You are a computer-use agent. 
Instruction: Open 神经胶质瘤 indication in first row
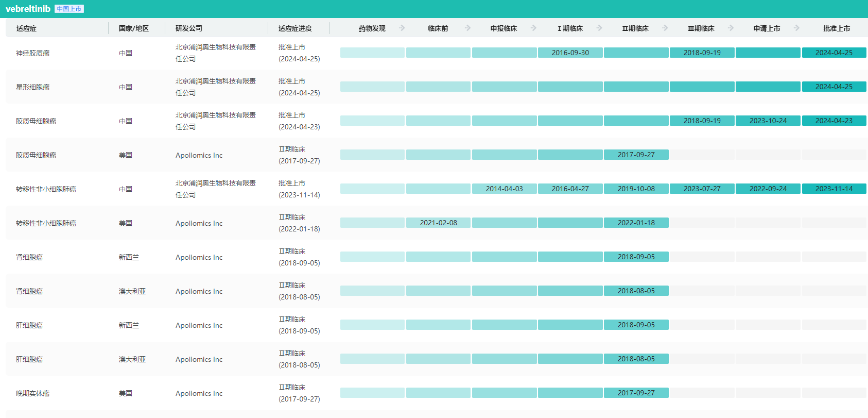point(32,53)
